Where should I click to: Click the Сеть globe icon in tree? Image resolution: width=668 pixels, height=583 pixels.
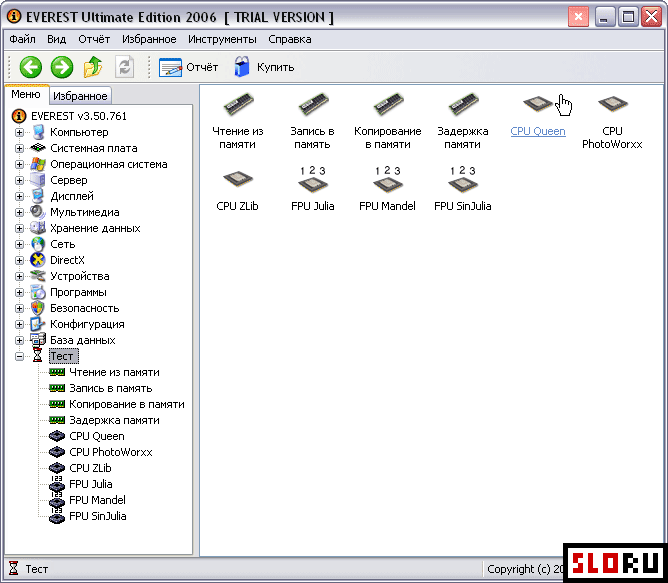38,244
